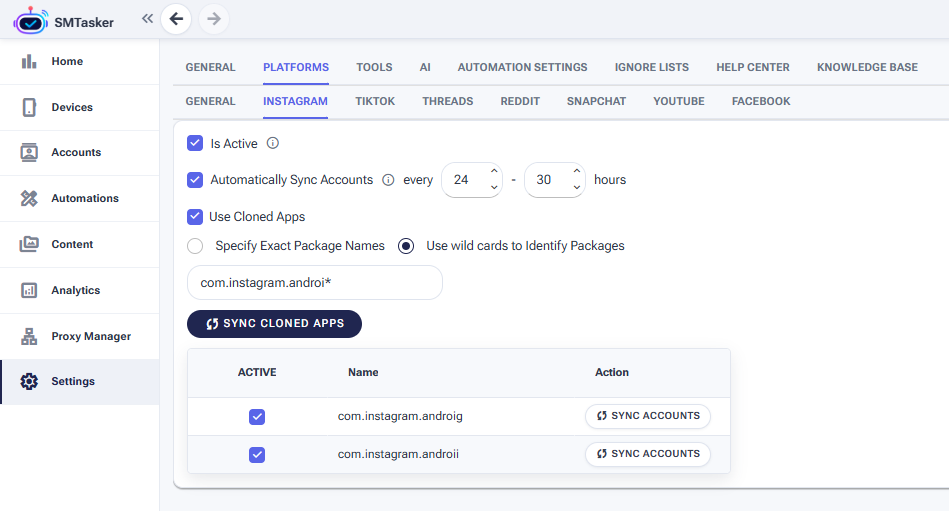This screenshot has width=949, height=511.
Task: Open Accounts in the sidebar
Action: (x=79, y=152)
